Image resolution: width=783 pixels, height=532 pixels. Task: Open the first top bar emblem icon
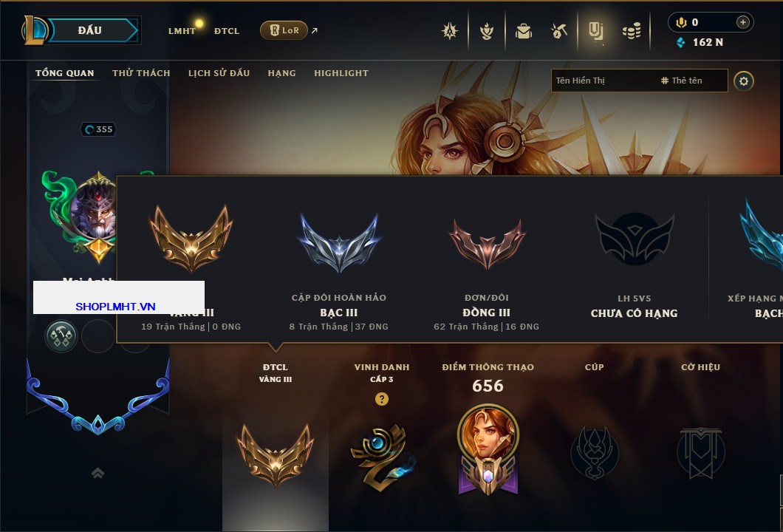coord(450,31)
